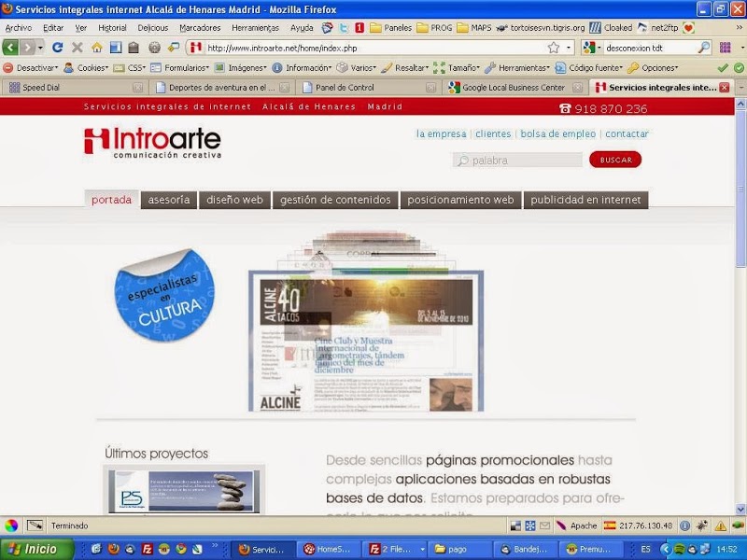The height and width of the screenshot is (560, 747).
Task: Open the 'bolsa de empleo' link
Action: coord(557,133)
